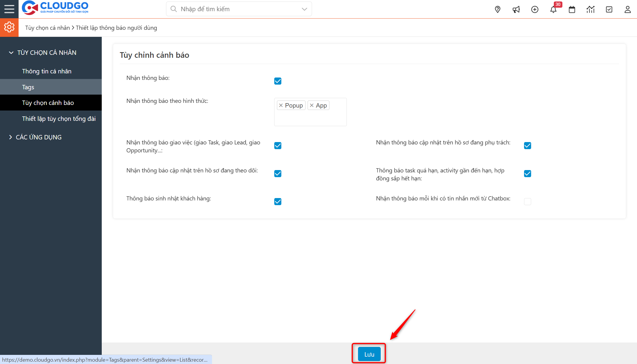Open the calendar icon in top bar

pos(572,9)
